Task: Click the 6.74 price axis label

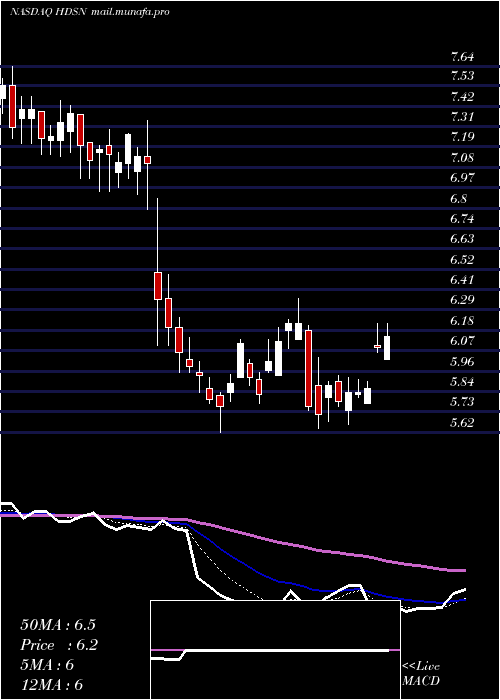Action: tap(462, 219)
